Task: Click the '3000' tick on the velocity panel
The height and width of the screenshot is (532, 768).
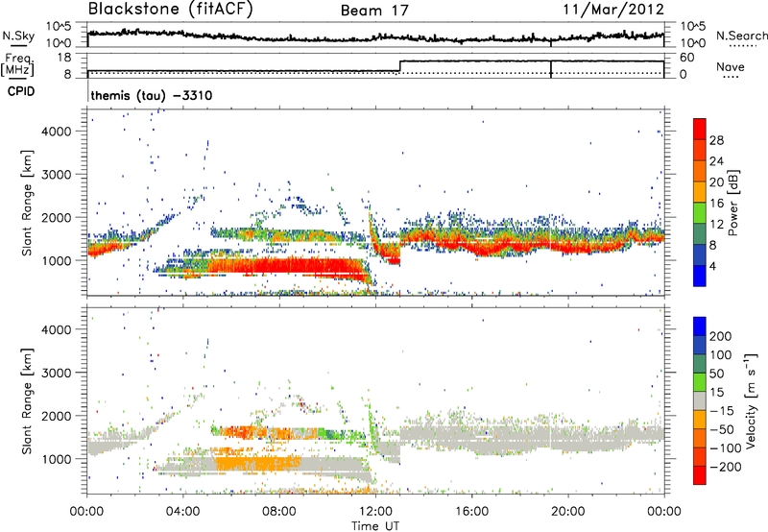Action: tap(56, 373)
